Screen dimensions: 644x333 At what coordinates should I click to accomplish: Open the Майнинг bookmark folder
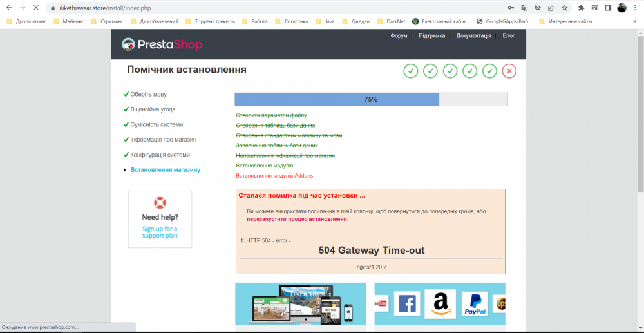(69, 21)
